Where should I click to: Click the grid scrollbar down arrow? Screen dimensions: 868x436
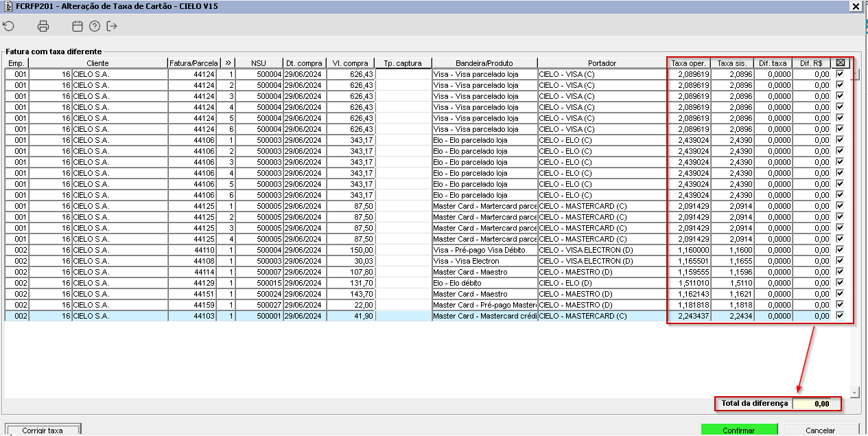[854, 392]
